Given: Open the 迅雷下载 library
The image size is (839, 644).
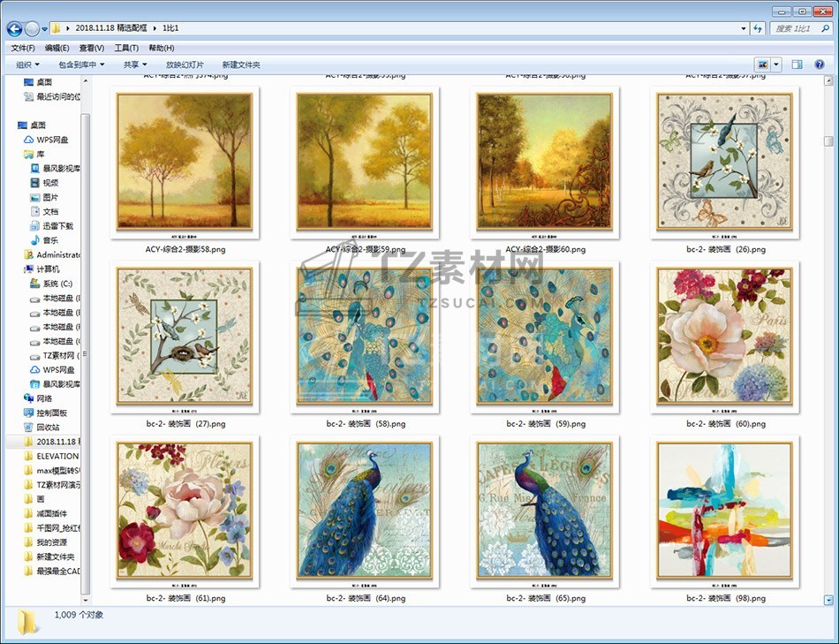Looking at the screenshot, I should 51,226.
